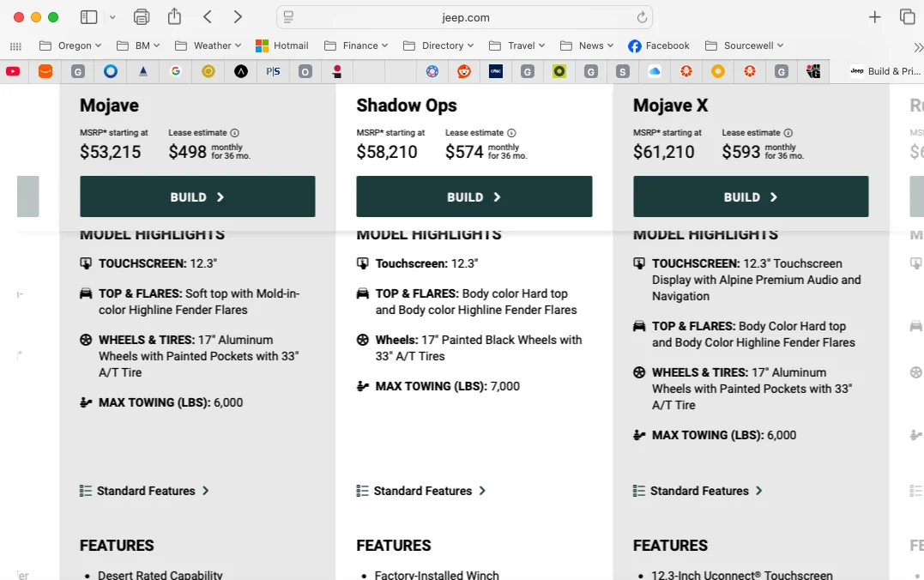
Task: Open the Travel bookmarks dropdown
Action: [517, 45]
